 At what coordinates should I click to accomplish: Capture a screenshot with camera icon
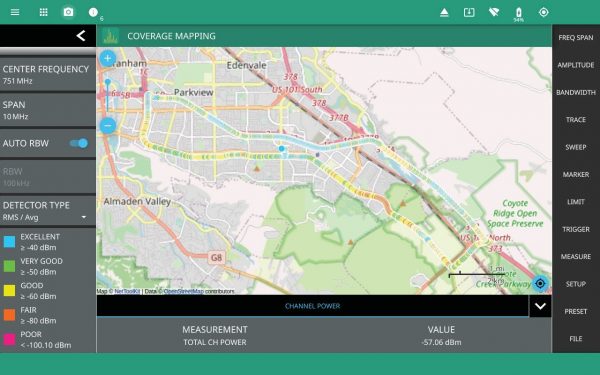68,12
